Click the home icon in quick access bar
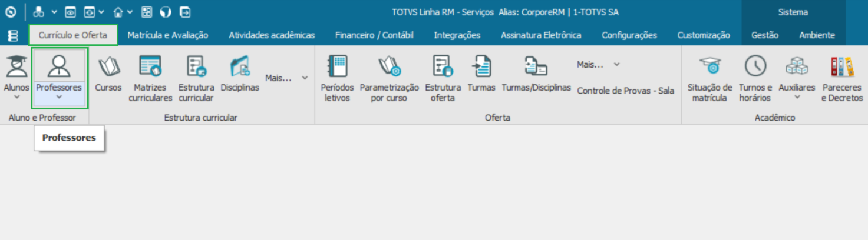 118,12
